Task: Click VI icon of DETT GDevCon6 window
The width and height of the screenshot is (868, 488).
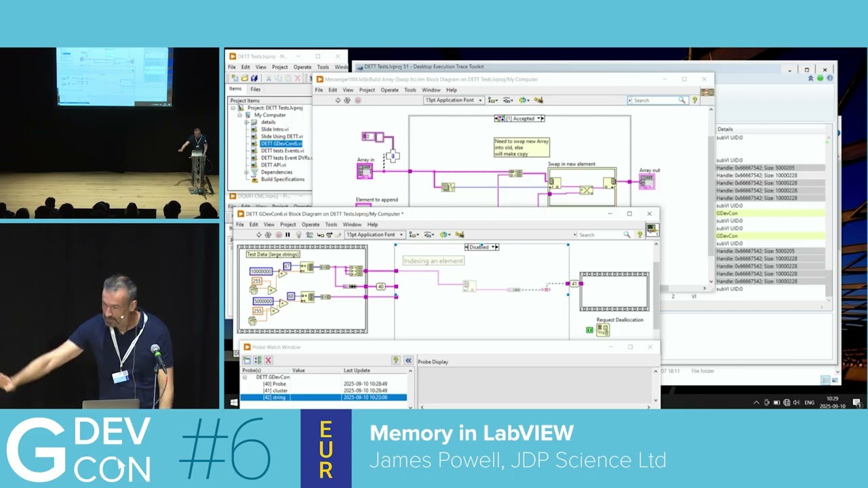Action: [652, 230]
